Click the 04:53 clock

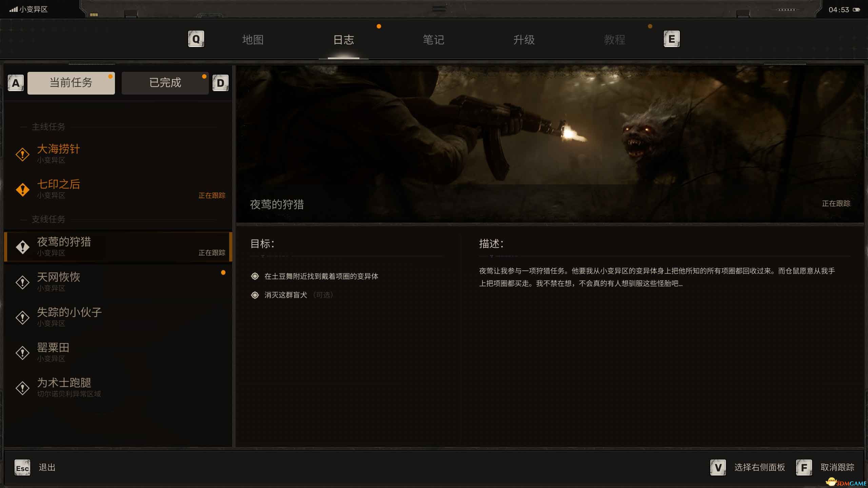click(x=839, y=10)
